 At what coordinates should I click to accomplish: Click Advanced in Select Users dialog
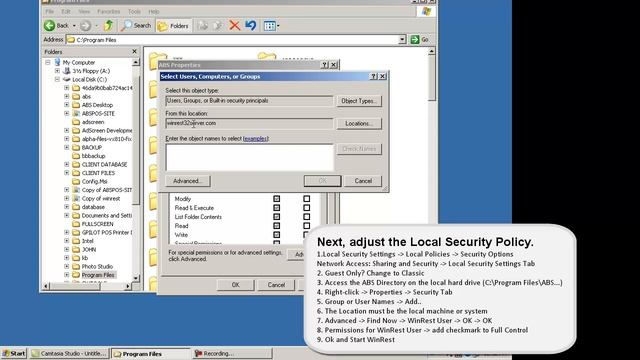[x=188, y=181]
